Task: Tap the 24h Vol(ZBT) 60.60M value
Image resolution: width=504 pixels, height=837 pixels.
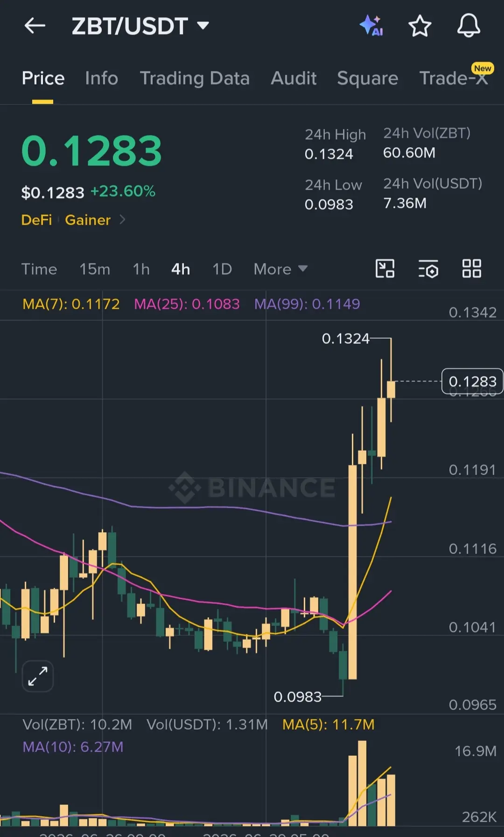Action: point(409,153)
